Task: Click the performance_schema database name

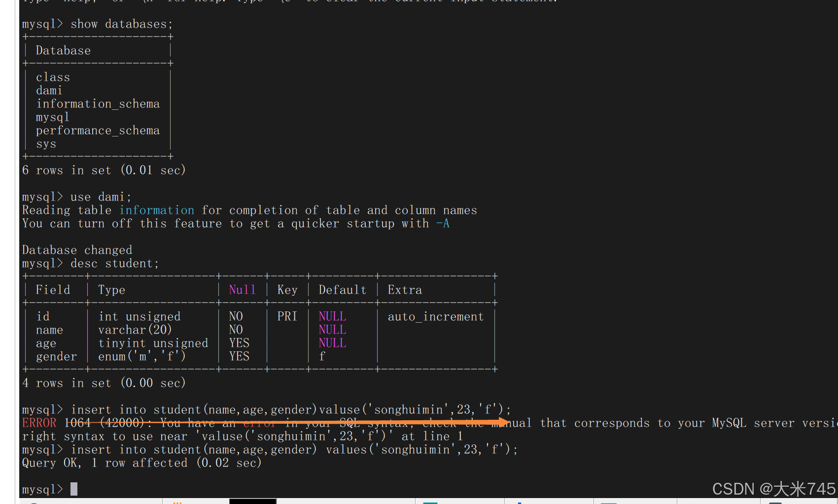Action: tap(98, 130)
